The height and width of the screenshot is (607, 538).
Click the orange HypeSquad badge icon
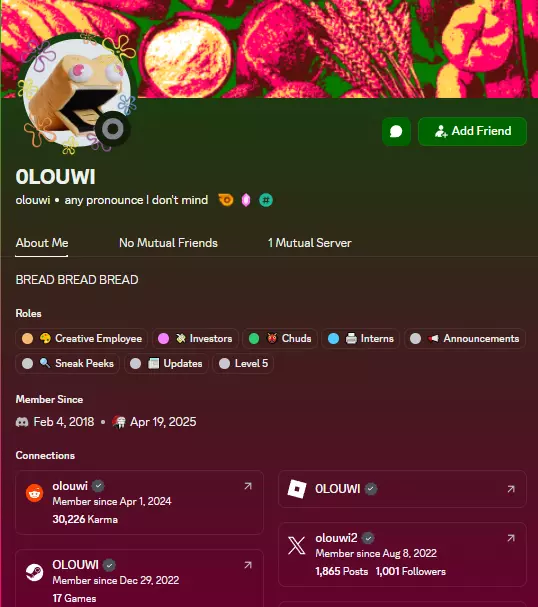[226, 200]
